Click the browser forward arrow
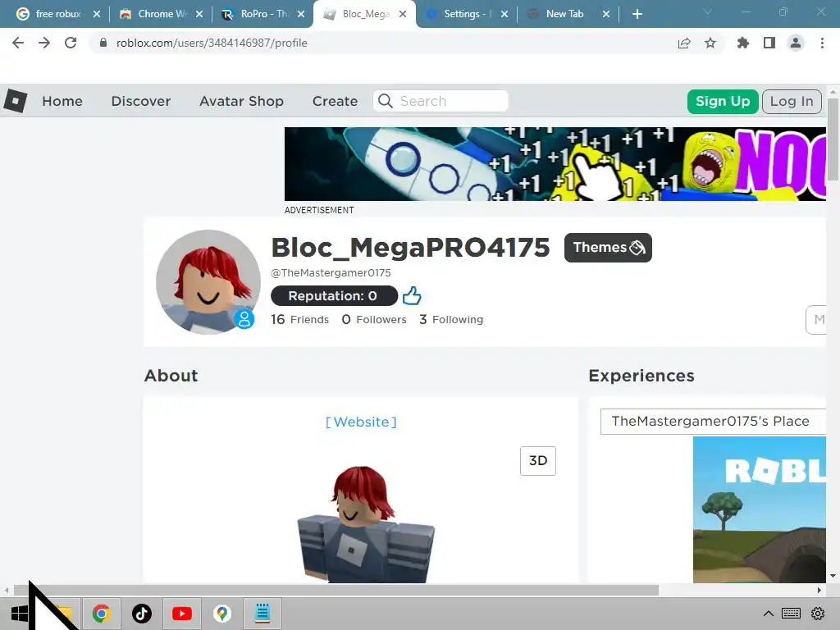Screen dimensions: 840x630 coord(44,43)
